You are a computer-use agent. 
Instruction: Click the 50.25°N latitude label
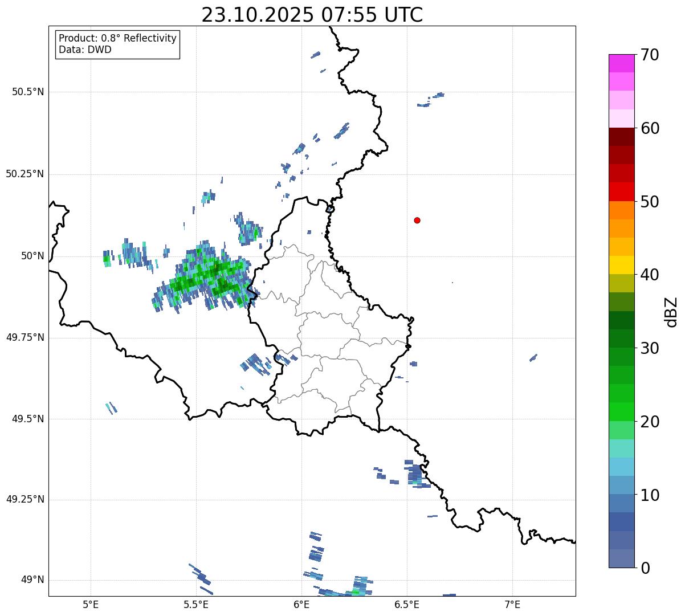coord(25,174)
